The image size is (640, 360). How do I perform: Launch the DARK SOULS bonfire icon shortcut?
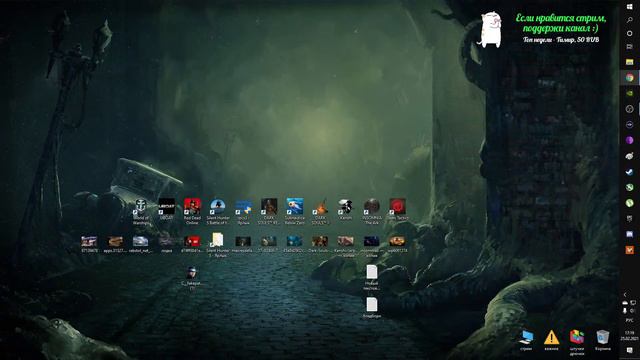(x=320, y=211)
